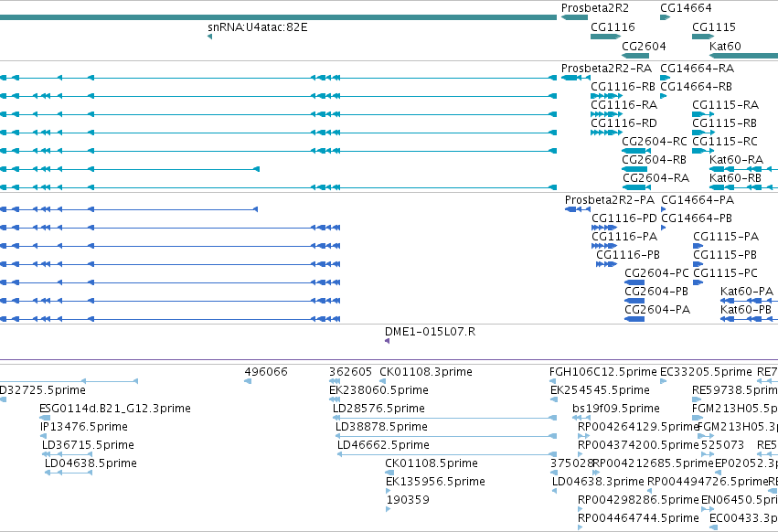Click the CG2604-RA transcript label
This screenshot has height=532, width=778.
[x=655, y=177]
